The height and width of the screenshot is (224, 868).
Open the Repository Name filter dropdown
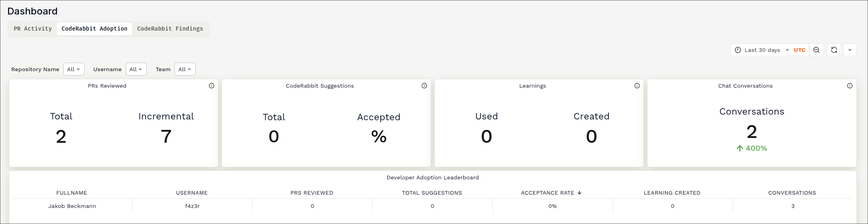click(74, 69)
